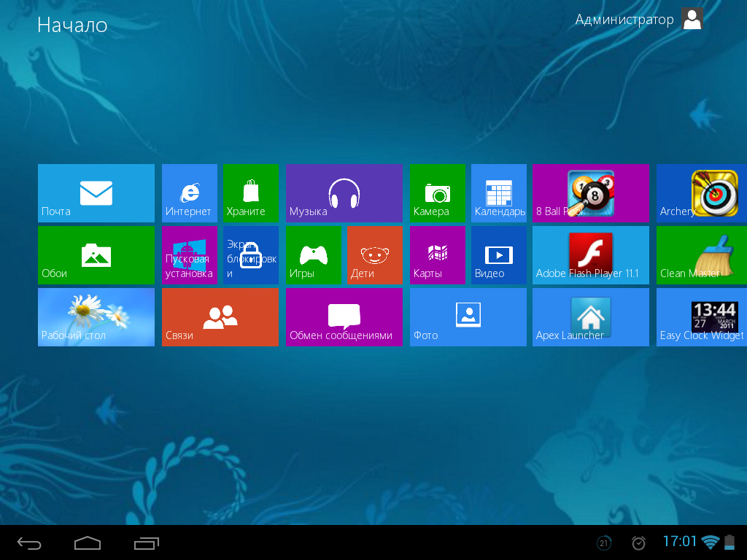The width and height of the screenshot is (747, 560).
Task: Open the Дети tile
Action: tap(375, 255)
